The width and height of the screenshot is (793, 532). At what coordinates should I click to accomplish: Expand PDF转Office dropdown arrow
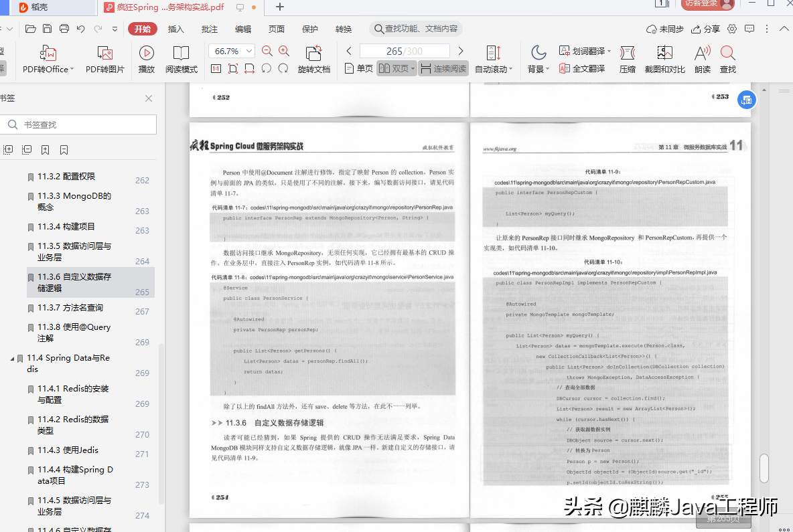click(x=72, y=69)
